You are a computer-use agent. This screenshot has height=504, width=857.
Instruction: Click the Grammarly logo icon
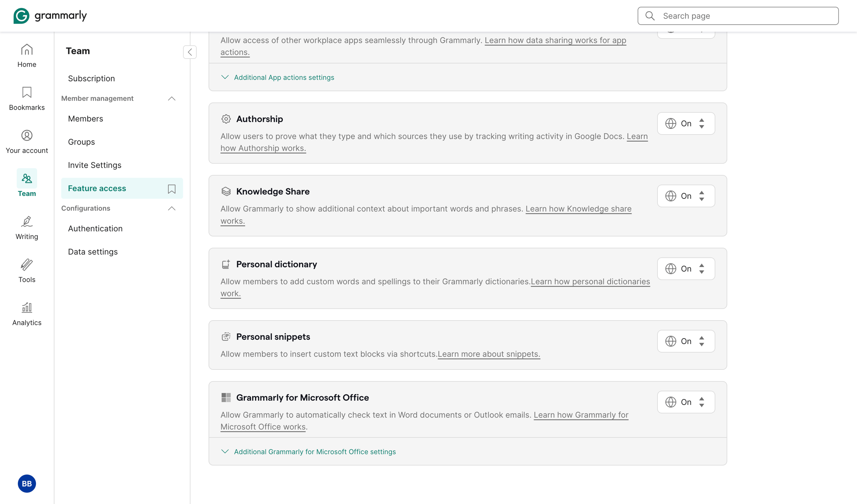[x=21, y=16]
